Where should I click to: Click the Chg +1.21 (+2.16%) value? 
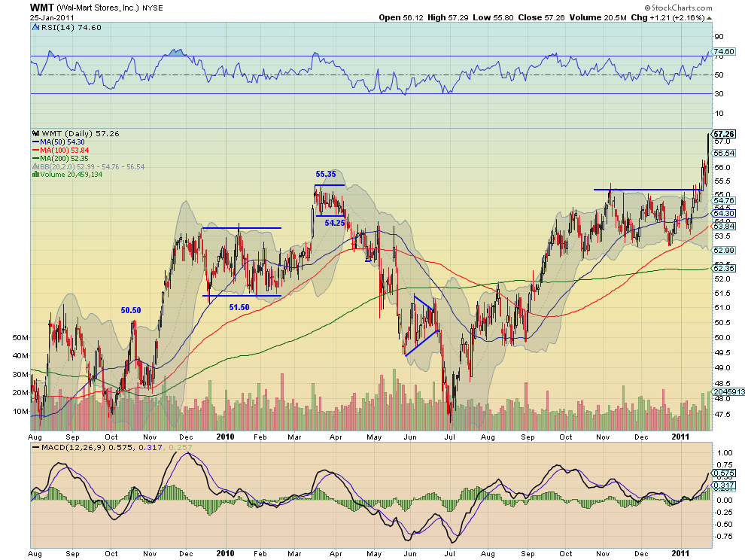(x=668, y=17)
